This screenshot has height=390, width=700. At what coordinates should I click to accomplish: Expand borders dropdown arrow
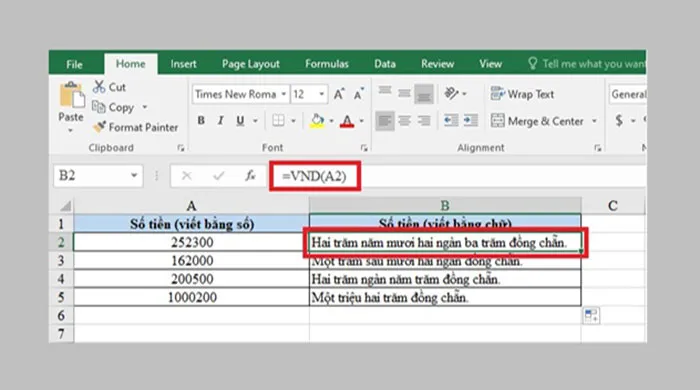coord(293,120)
